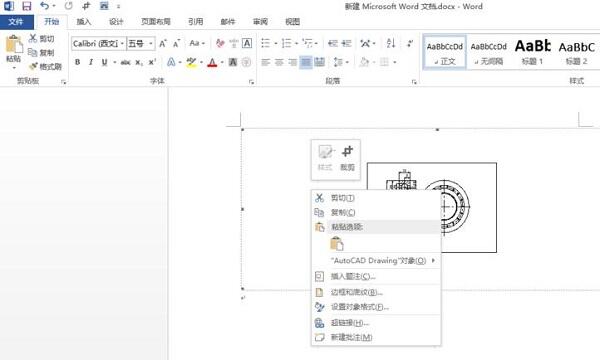Image resolution: width=600 pixels, height=360 pixels.
Task: Click the paste option clipboard icon
Action: coord(337,244)
